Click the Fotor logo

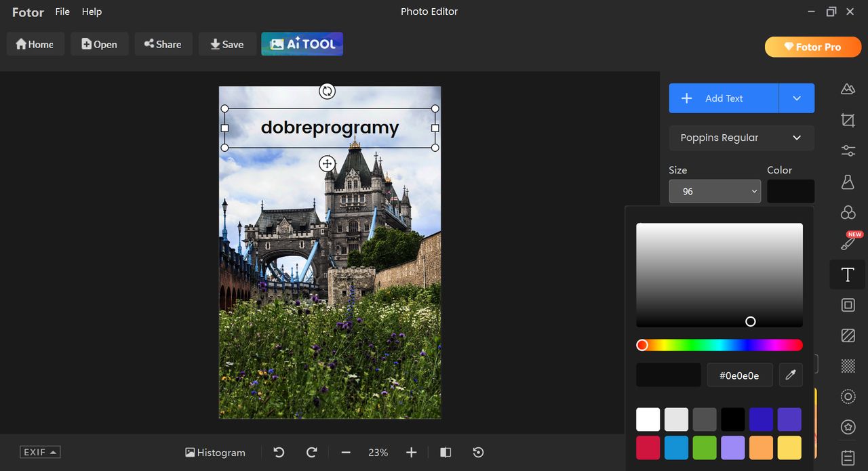(x=28, y=12)
